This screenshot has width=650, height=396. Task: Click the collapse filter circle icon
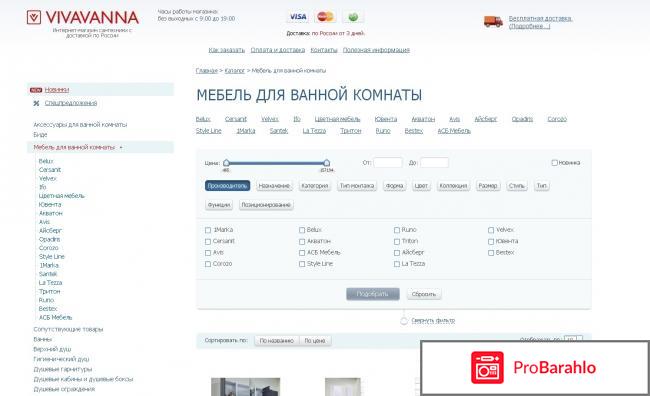[404, 321]
